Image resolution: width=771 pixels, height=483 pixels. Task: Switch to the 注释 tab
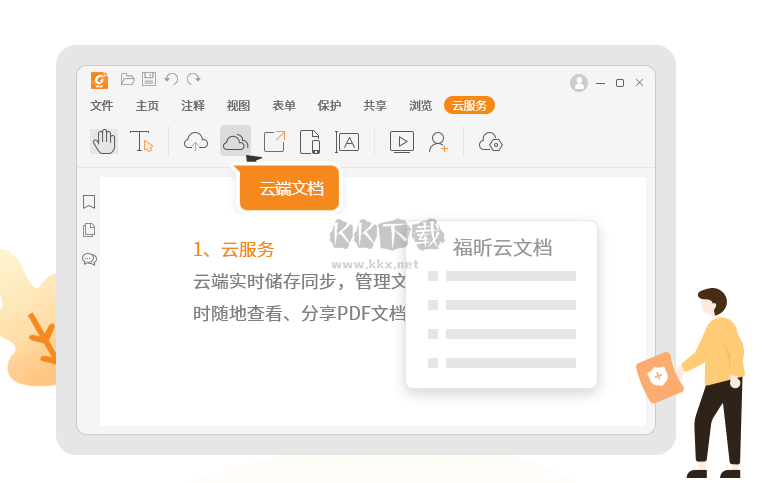pyautogui.click(x=193, y=106)
